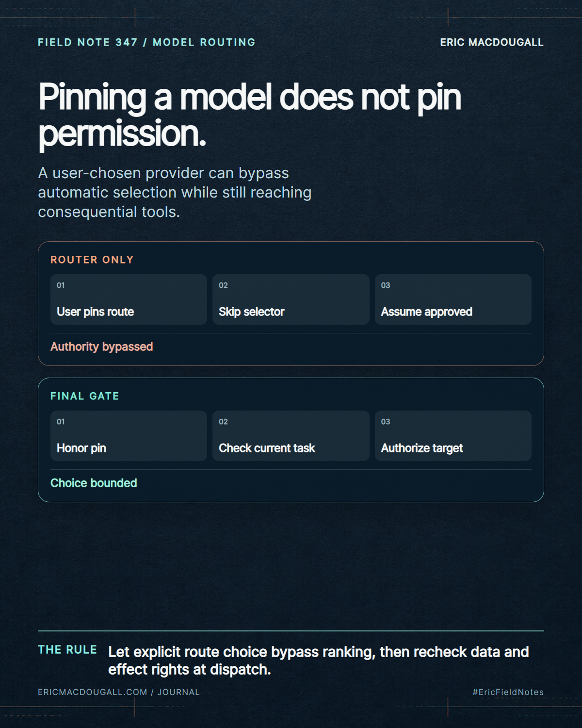582x728 pixels.
Task: Click the 'Choice bounded' label
Action: (94, 483)
